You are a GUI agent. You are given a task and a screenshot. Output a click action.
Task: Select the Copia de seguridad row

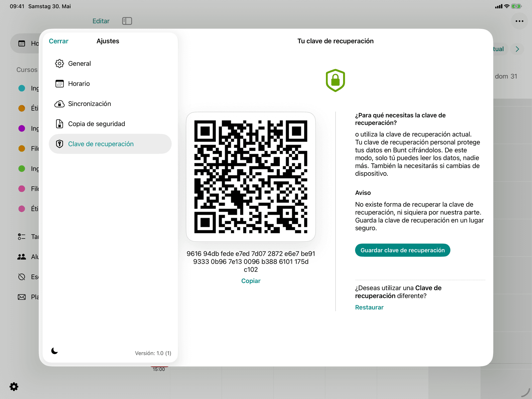tap(110, 124)
